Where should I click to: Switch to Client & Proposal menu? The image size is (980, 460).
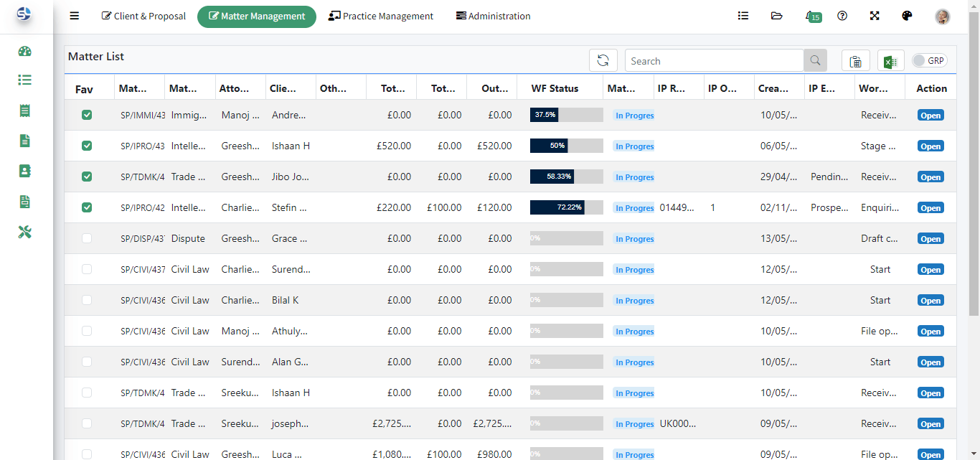point(143,16)
